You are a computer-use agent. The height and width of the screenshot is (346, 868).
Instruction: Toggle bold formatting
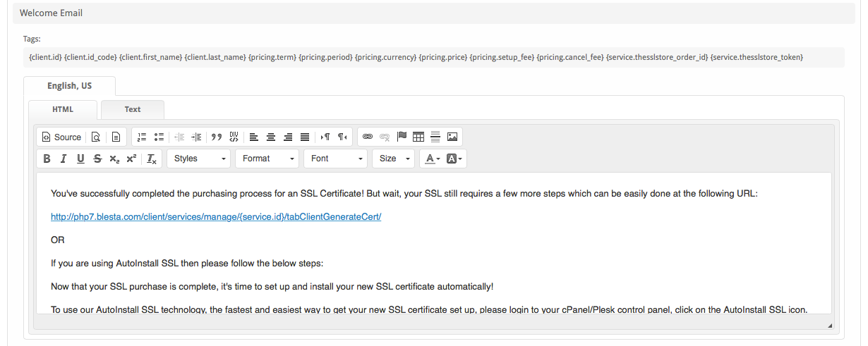[47, 159]
